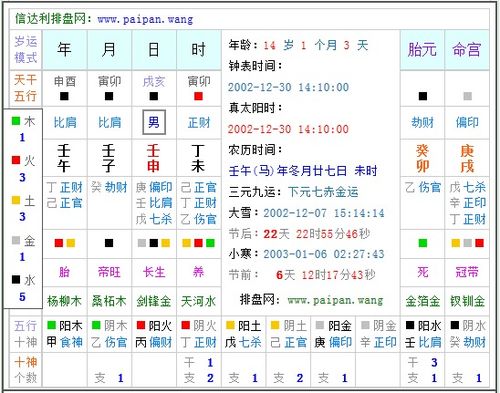Click the green 木 swatch in the left legend
The height and width of the screenshot is (393, 500).
(16, 121)
